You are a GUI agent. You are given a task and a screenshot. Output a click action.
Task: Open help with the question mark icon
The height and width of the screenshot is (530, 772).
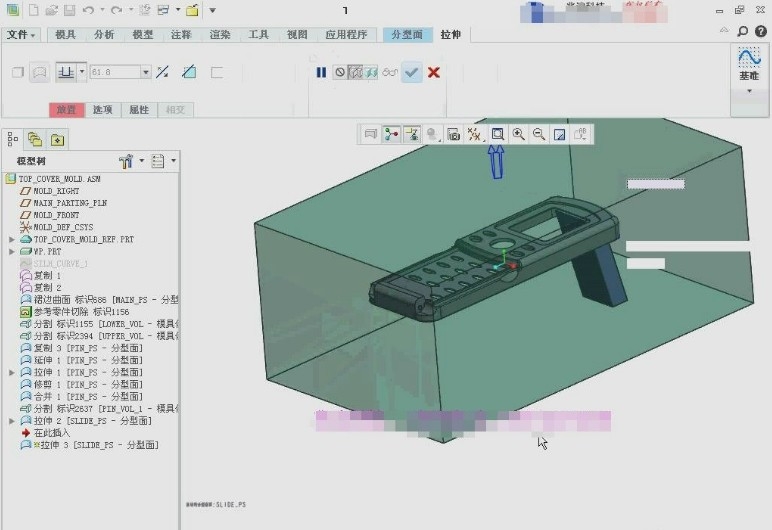[761, 32]
